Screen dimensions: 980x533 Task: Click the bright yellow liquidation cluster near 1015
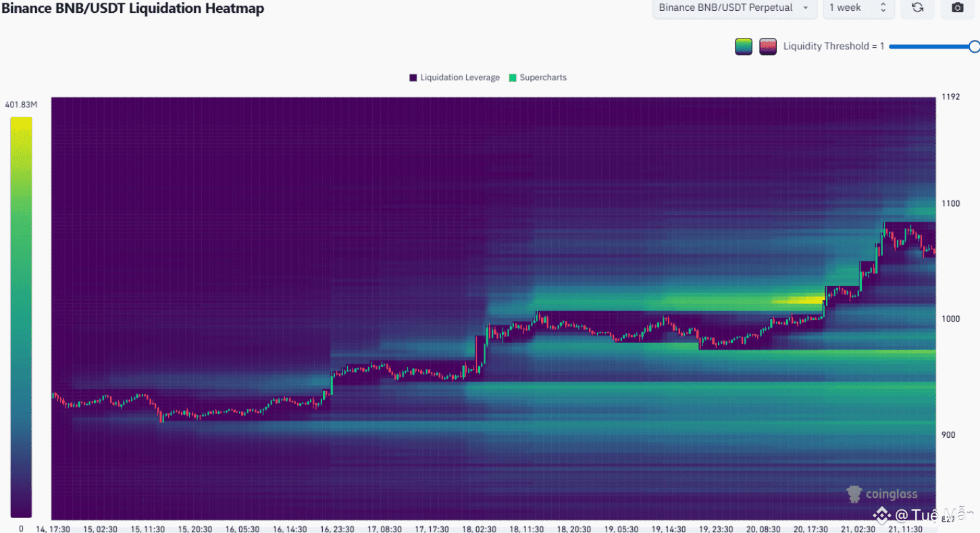click(x=799, y=299)
